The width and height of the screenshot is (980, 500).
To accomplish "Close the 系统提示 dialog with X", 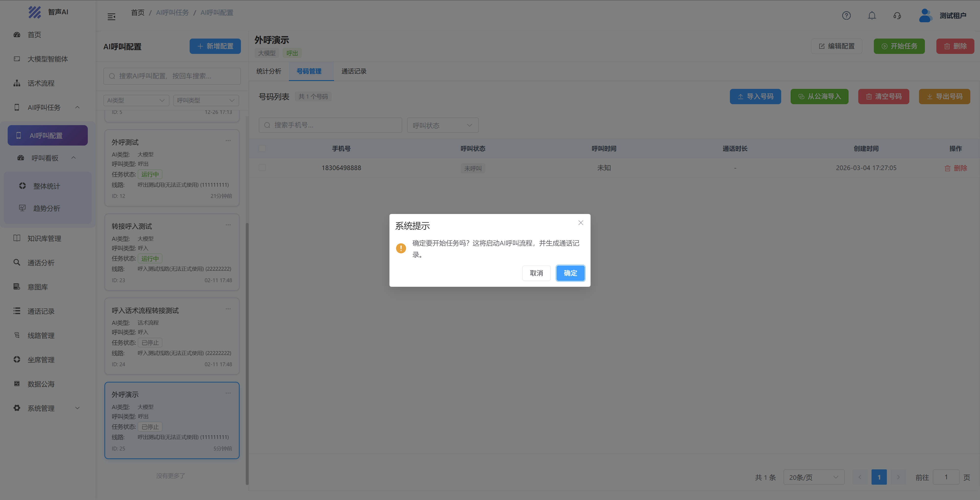I will (581, 223).
